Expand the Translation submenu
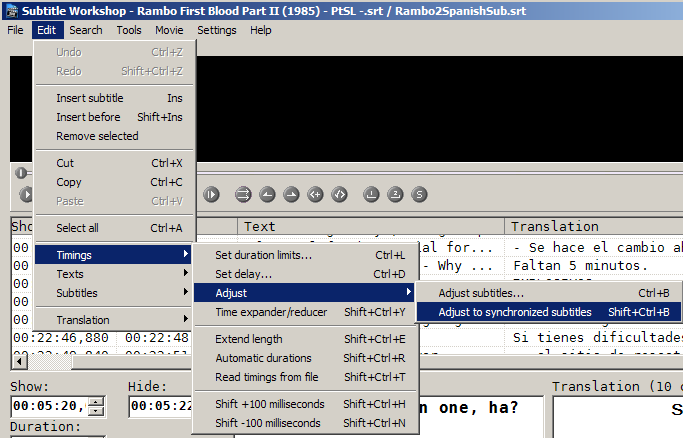The height and width of the screenshot is (438, 683). 114,320
